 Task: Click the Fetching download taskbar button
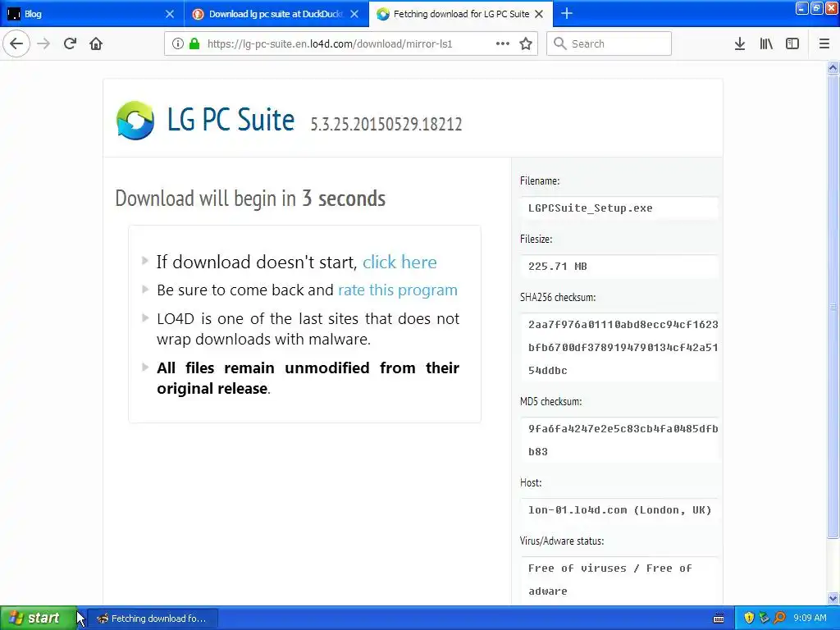tap(152, 619)
